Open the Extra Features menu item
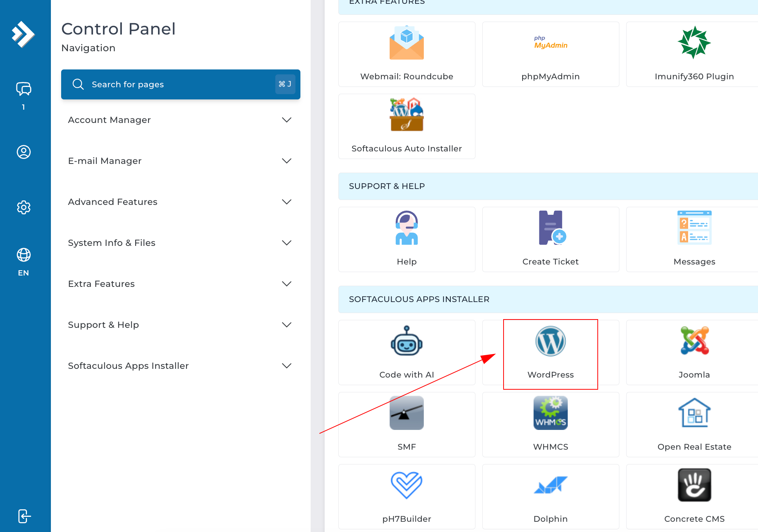Image resolution: width=758 pixels, height=532 pixels. [181, 284]
